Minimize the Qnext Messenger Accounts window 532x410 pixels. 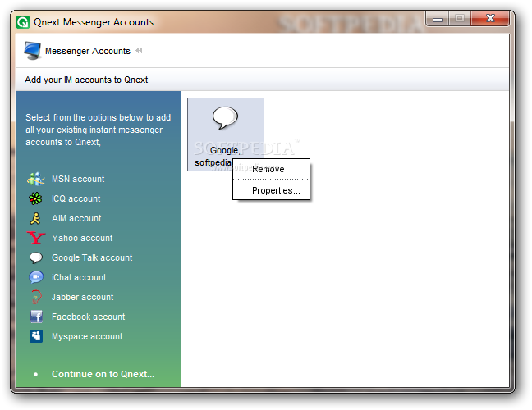click(x=437, y=19)
